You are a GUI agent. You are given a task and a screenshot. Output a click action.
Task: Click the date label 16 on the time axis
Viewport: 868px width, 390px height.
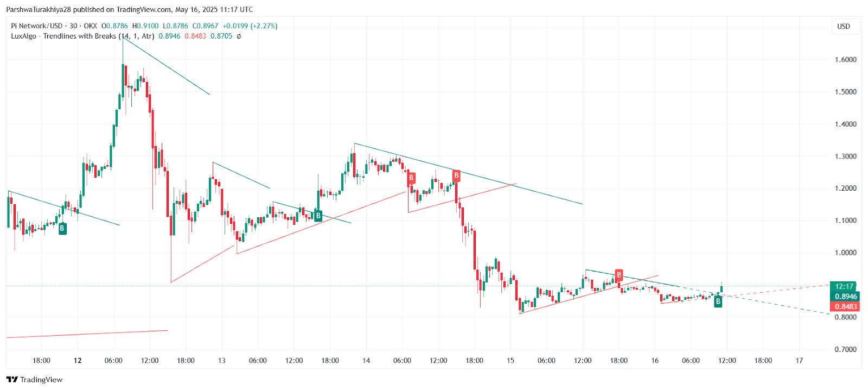[655, 361]
